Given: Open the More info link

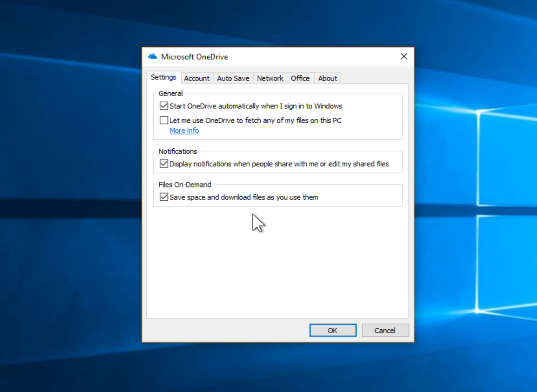Looking at the screenshot, I should (184, 131).
